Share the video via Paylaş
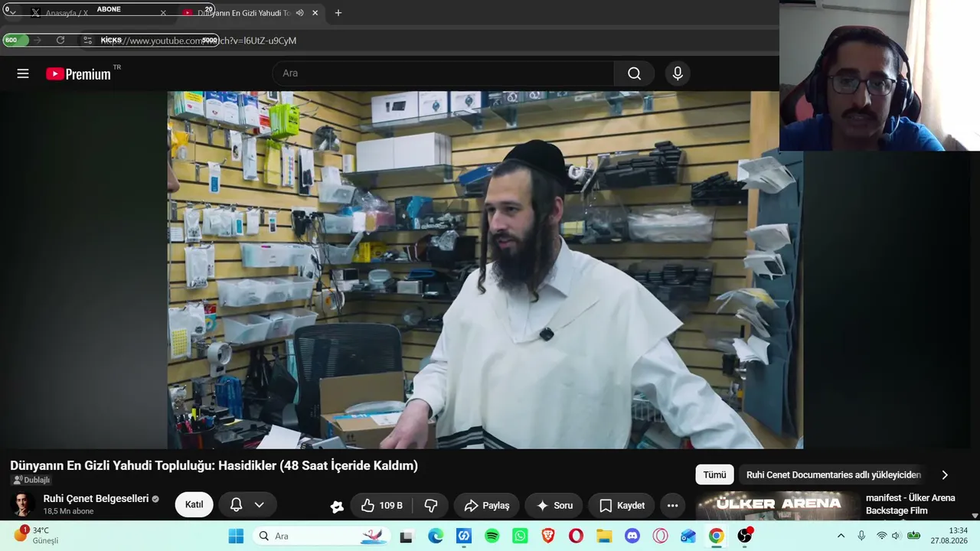980x551 pixels. [x=486, y=506]
